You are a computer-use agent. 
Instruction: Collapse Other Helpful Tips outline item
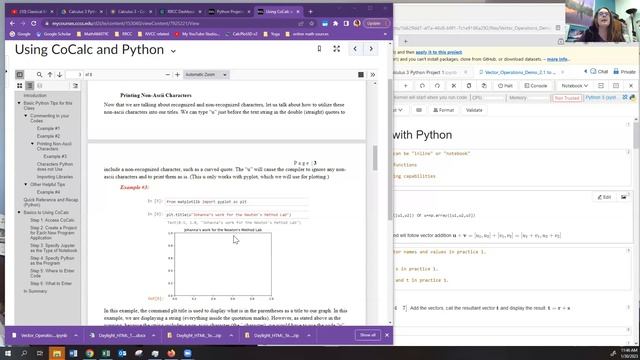click(x=26, y=184)
